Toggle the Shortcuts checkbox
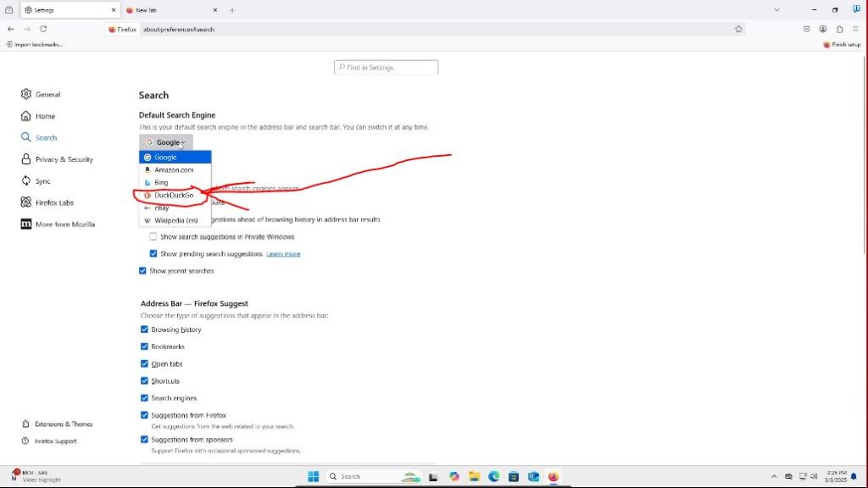868x488 pixels. coord(144,380)
